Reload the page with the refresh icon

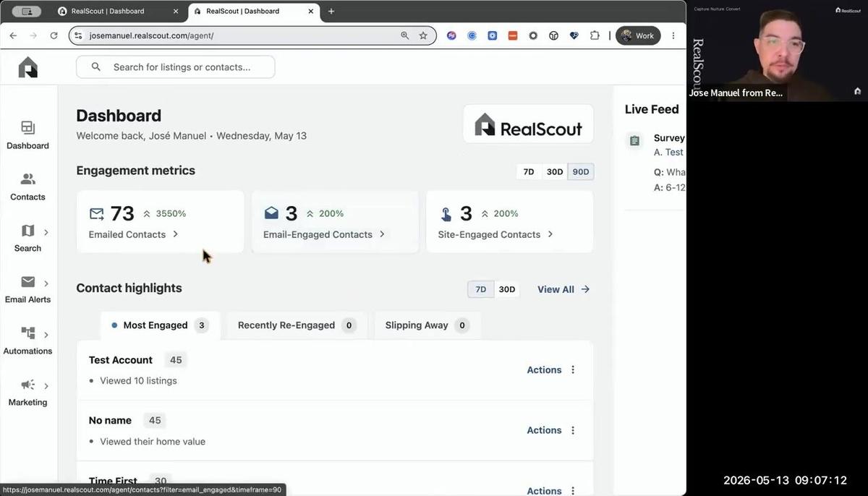tap(54, 35)
